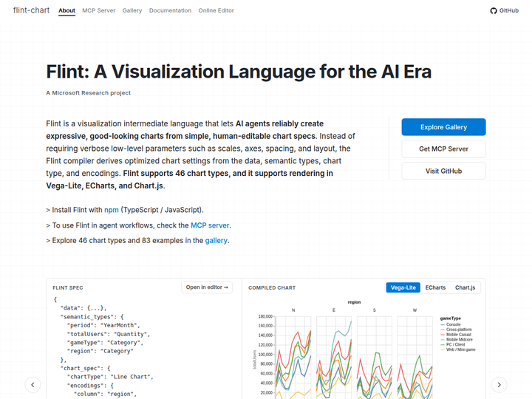532x399 pixels.
Task: Switch compiled chart to ECharts
Action: point(435,287)
